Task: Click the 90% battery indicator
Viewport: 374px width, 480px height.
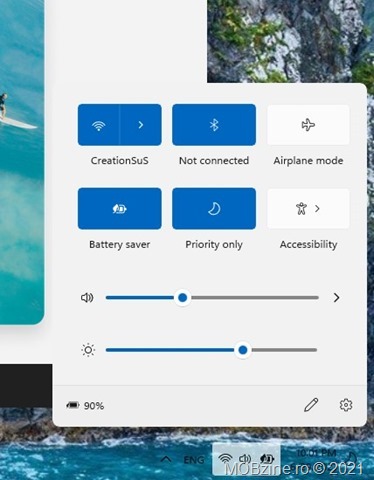Action: [85, 406]
